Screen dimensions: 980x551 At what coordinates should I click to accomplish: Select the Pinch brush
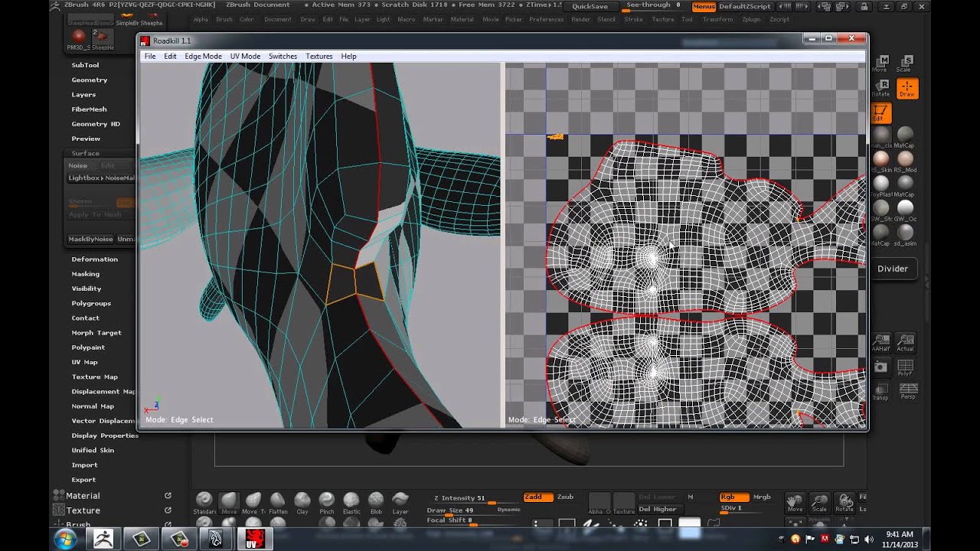tap(327, 503)
